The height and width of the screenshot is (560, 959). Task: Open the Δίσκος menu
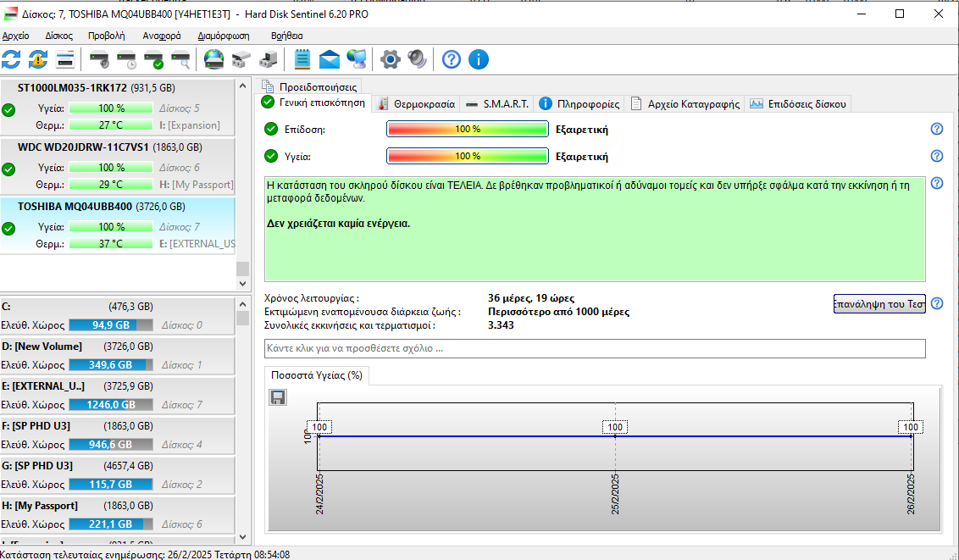pyautogui.click(x=58, y=36)
